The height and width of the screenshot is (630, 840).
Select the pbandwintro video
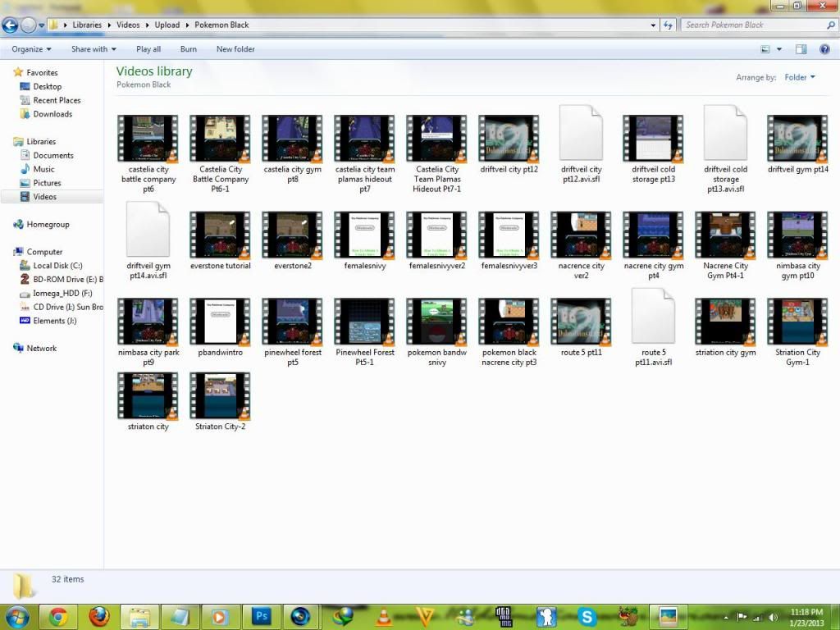(x=220, y=327)
